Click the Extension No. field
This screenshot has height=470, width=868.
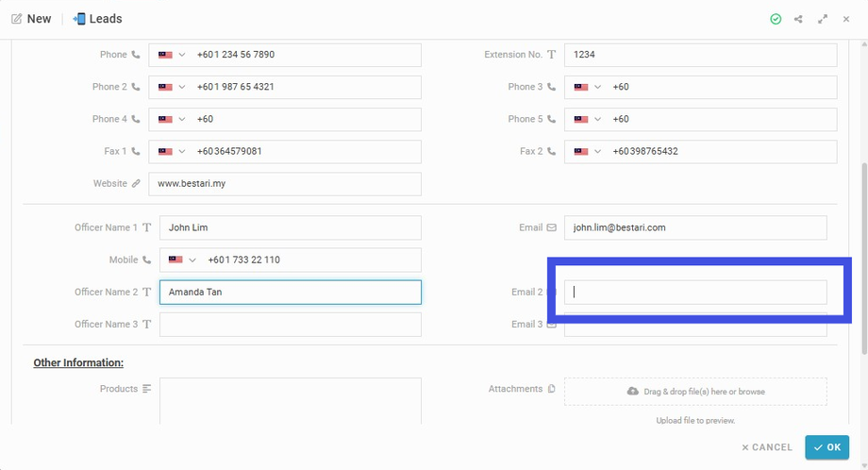click(x=700, y=55)
